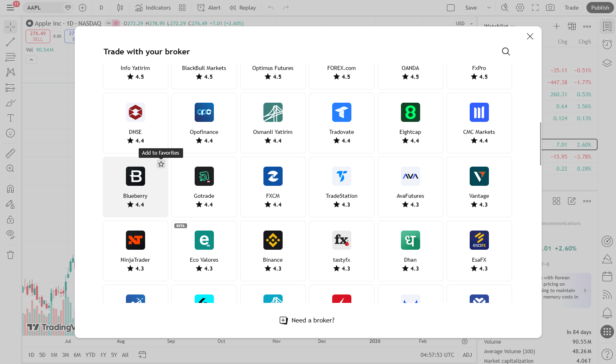Select the Info Yatirim broker
Image resolution: width=616 pixels, height=364 pixels.
136,76
